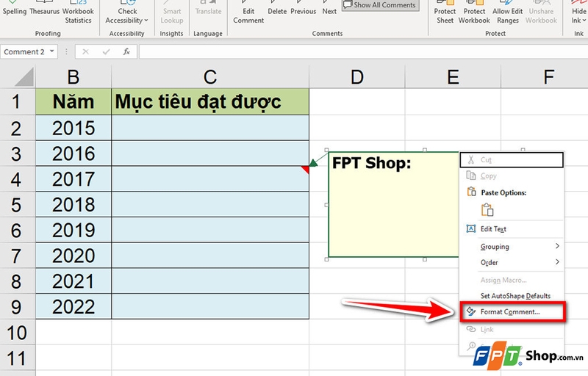The height and width of the screenshot is (376, 588).
Task: Toggle Show All Comments
Action: click(380, 5)
